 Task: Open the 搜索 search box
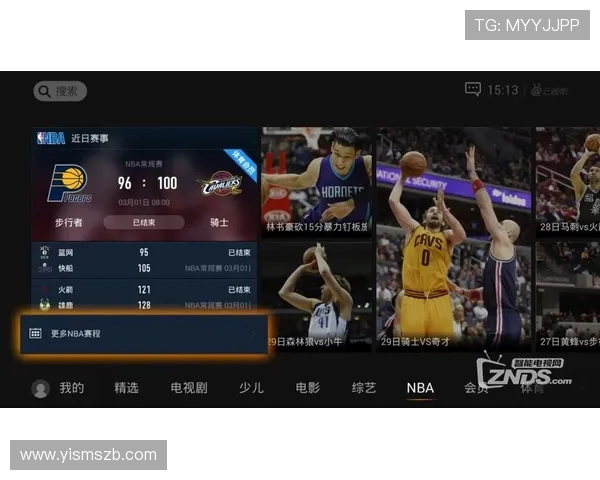tap(60, 91)
